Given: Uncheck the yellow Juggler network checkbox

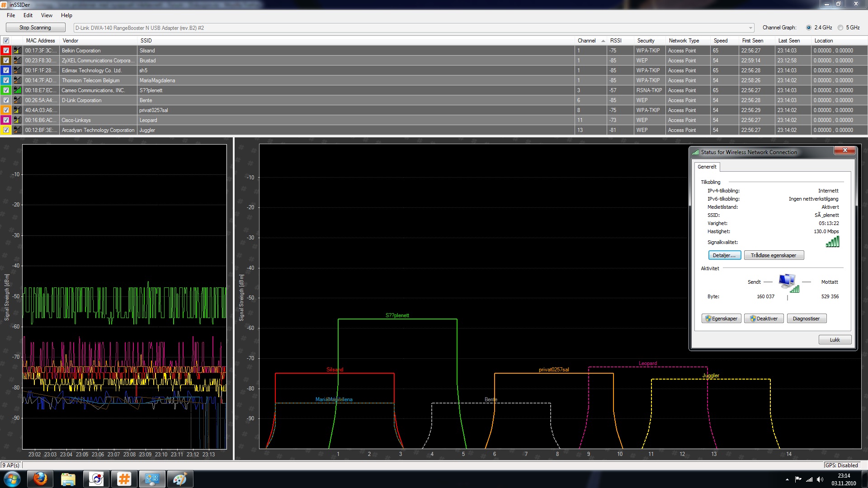Looking at the screenshot, I should pos(6,130).
